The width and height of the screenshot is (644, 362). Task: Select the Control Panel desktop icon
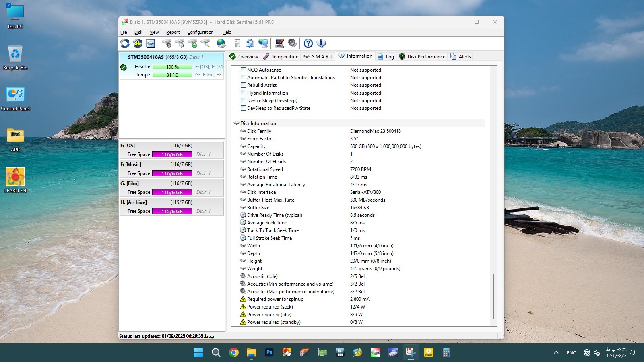pos(15,99)
